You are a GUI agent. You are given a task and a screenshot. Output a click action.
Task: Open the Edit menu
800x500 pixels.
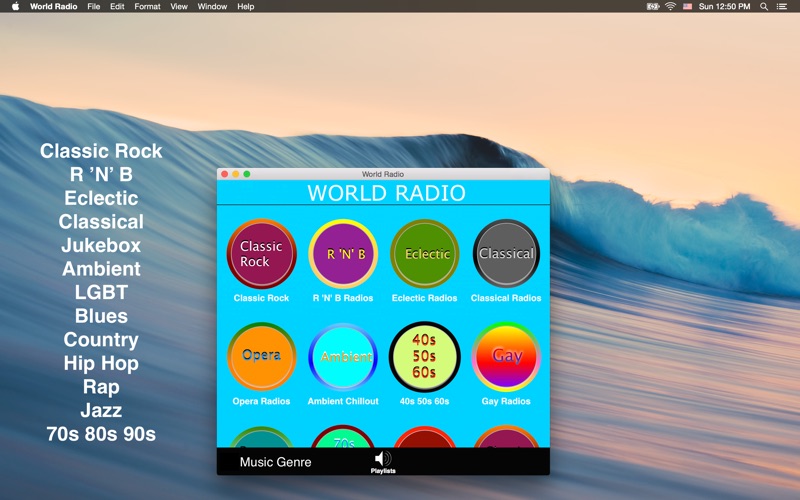point(117,6)
